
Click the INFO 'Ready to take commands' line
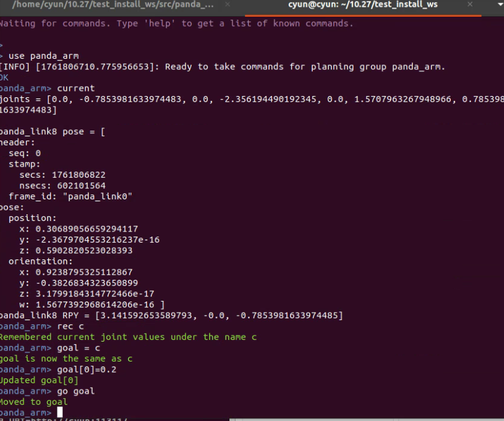point(223,67)
